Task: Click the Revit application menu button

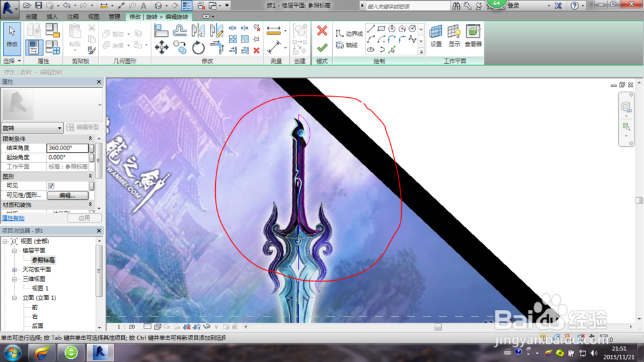Action: tap(9, 8)
